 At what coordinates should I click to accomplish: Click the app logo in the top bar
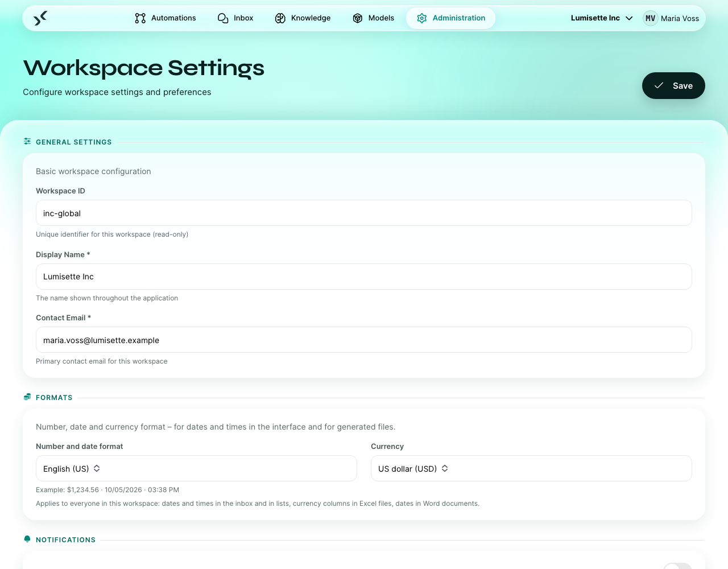[40, 18]
